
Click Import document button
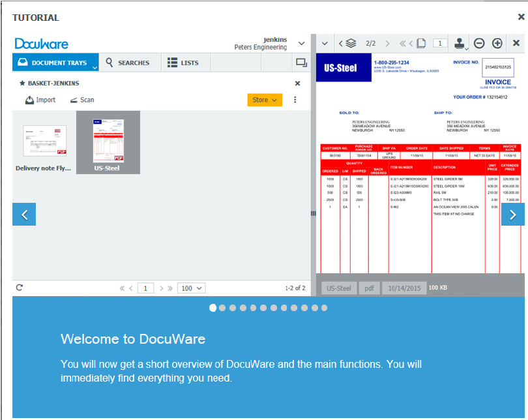coord(40,100)
